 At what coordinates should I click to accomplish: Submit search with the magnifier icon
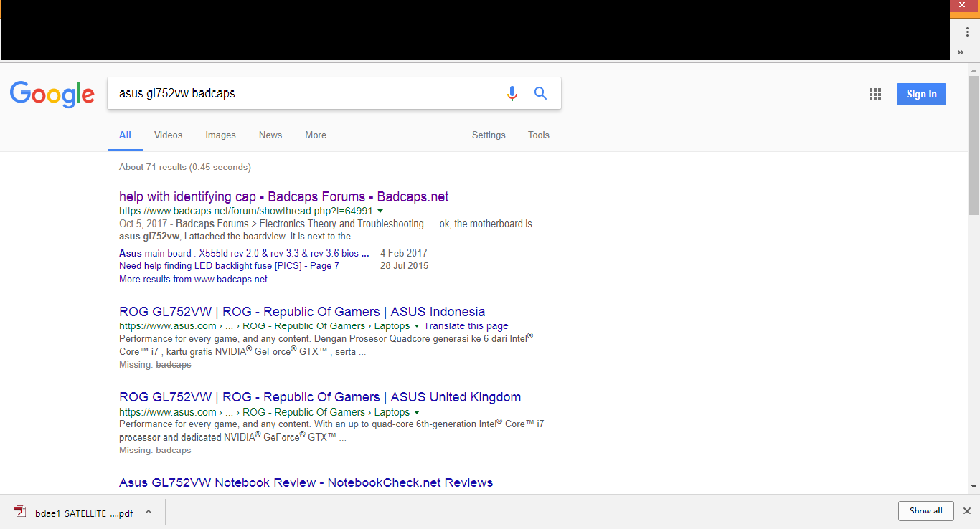[540, 93]
